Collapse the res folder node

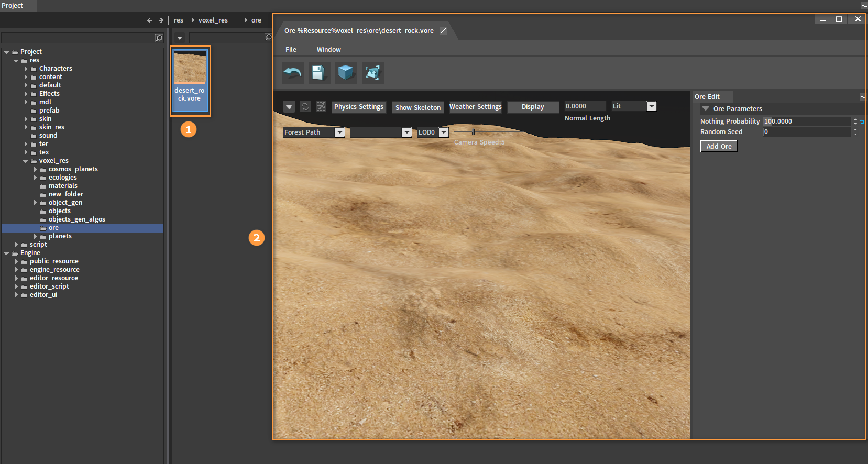pyautogui.click(x=16, y=61)
